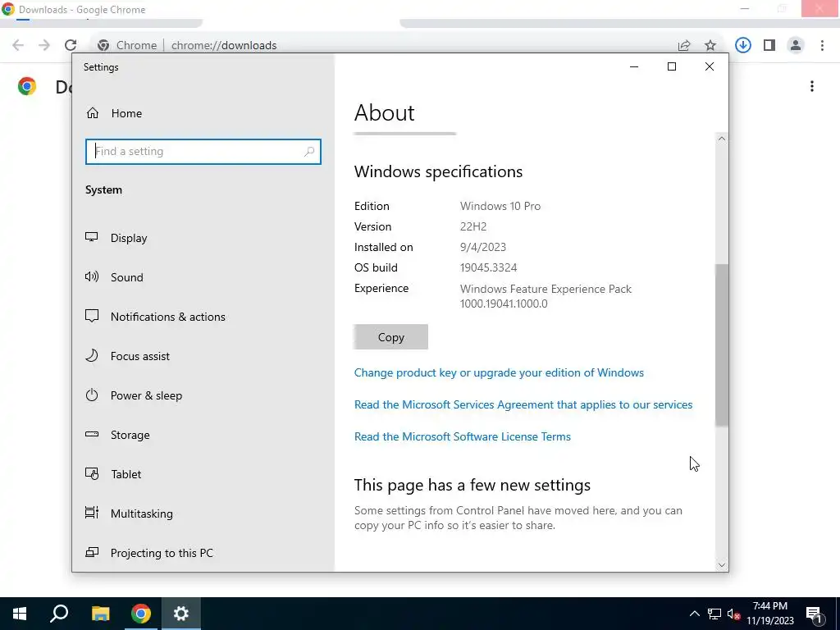Select the Installed on date 9/4/2023
The image size is (840, 630).
482,247
